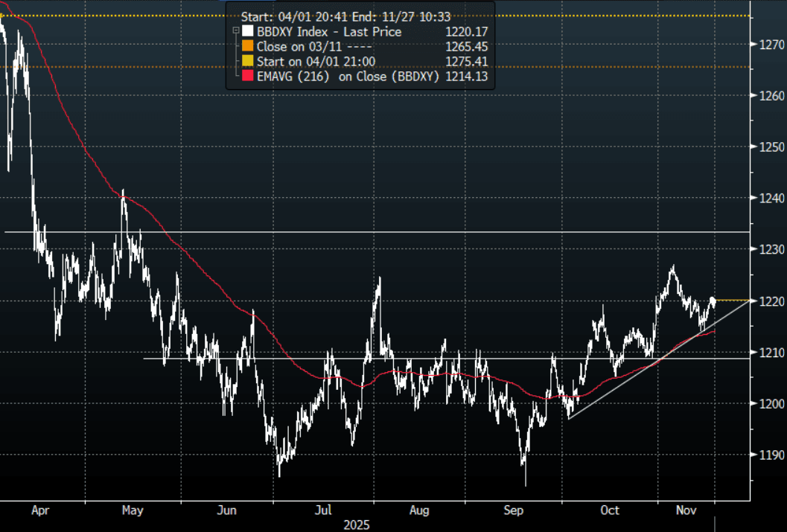Click the last price dot marker near 1220
The width and height of the screenshot is (787, 532).
click(713, 300)
